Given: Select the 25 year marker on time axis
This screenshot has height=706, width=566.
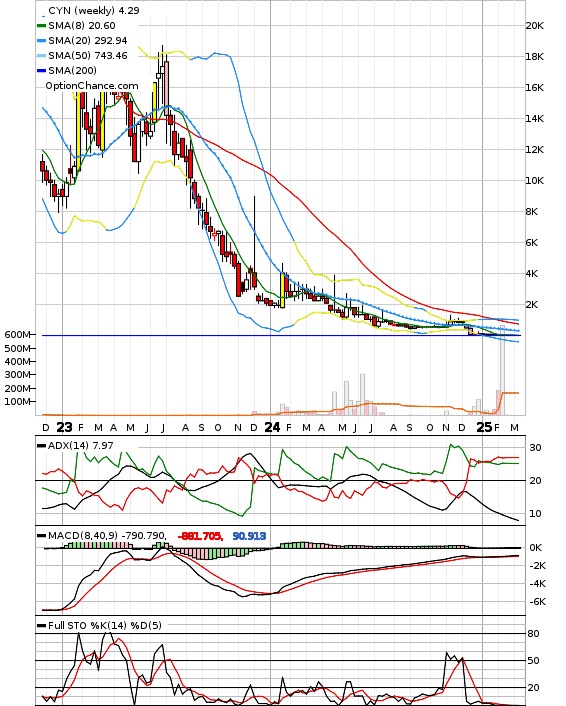Looking at the screenshot, I should click(484, 427).
